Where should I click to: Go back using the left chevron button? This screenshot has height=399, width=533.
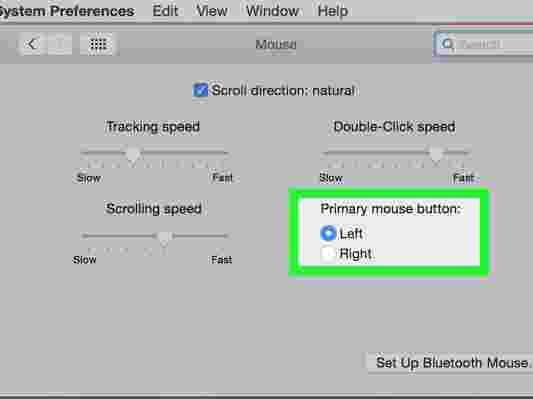31,44
